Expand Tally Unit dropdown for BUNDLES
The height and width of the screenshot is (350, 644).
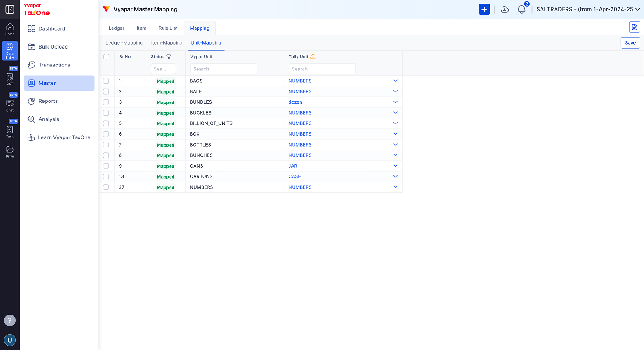(x=395, y=102)
